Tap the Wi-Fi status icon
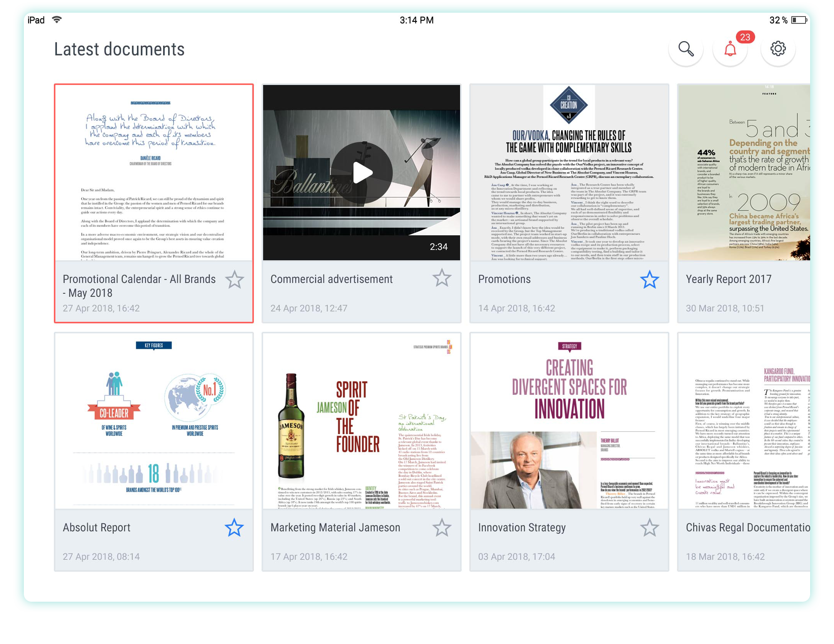This screenshot has width=834, height=644. pos(57,20)
